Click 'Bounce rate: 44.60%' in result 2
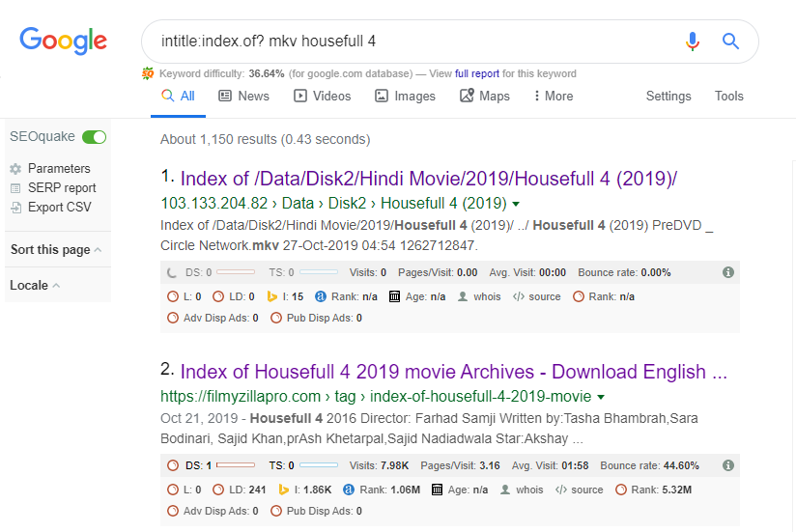Image resolution: width=796 pixels, height=532 pixels. click(649, 465)
